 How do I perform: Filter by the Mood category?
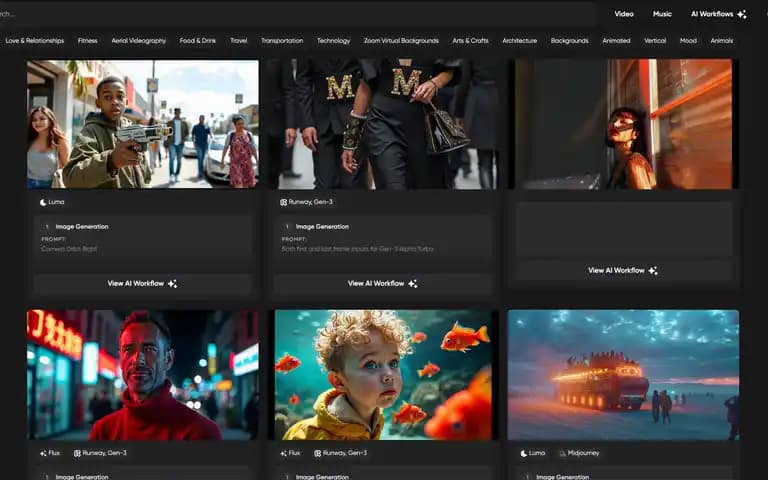688,41
